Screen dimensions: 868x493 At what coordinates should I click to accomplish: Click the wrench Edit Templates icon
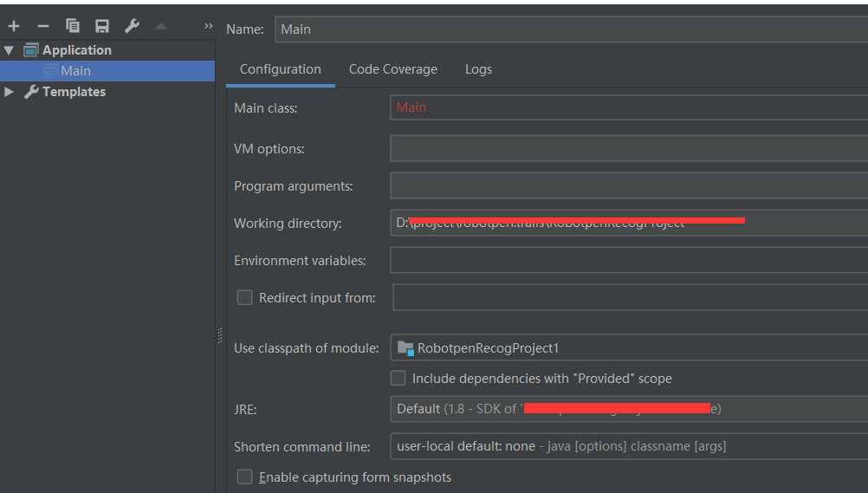coord(132,27)
